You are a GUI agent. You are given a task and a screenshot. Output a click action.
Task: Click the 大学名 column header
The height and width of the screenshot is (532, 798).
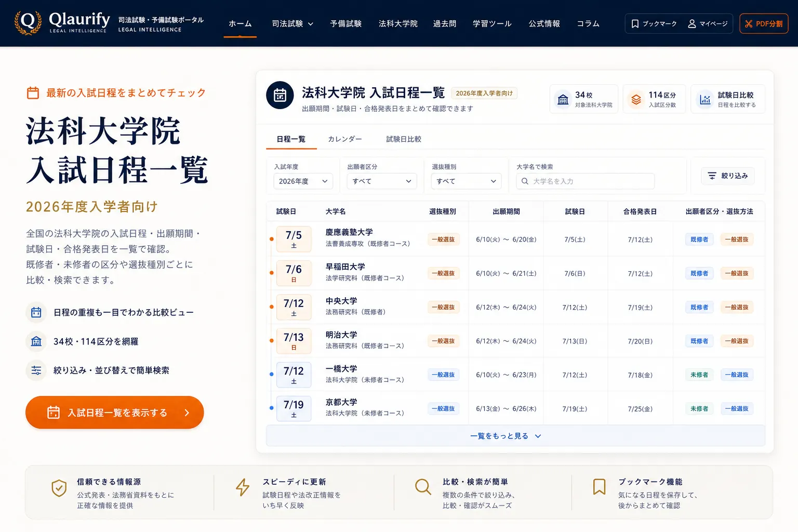point(336,211)
